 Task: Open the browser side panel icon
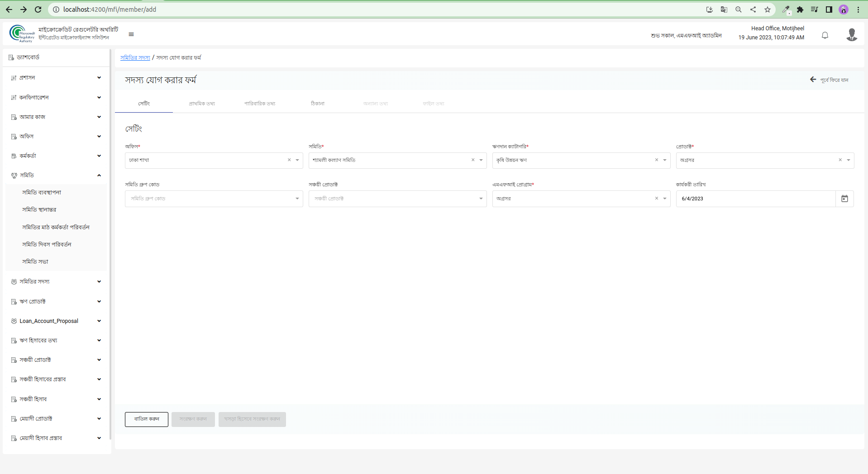829,9
